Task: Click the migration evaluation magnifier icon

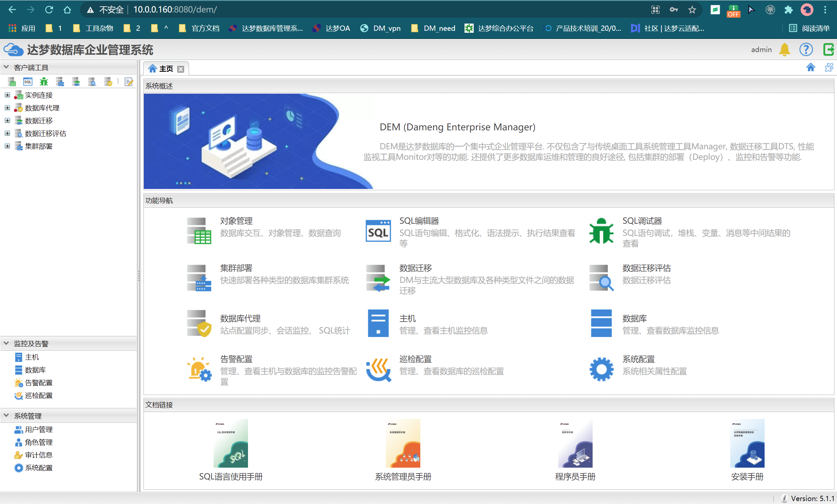Action: (92, 82)
